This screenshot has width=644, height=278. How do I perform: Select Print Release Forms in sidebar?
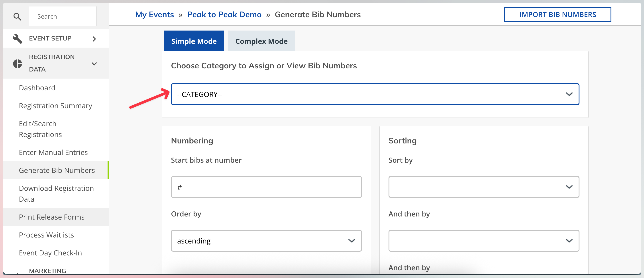[x=51, y=217]
